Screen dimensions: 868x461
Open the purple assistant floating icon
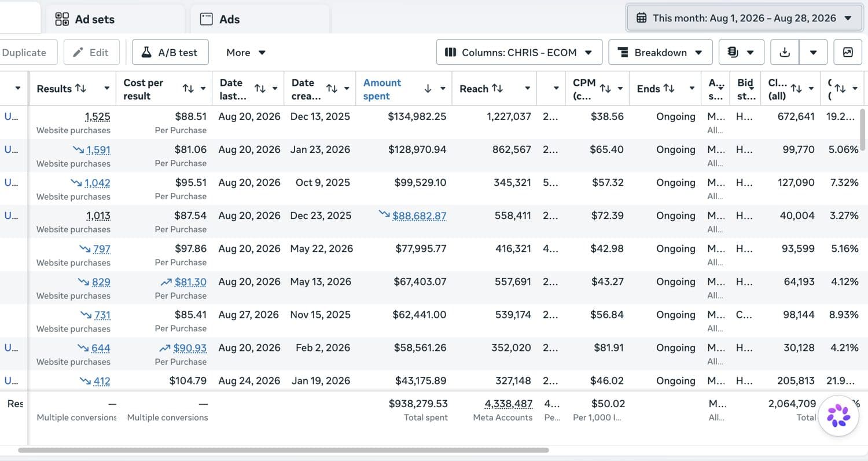[838, 415]
